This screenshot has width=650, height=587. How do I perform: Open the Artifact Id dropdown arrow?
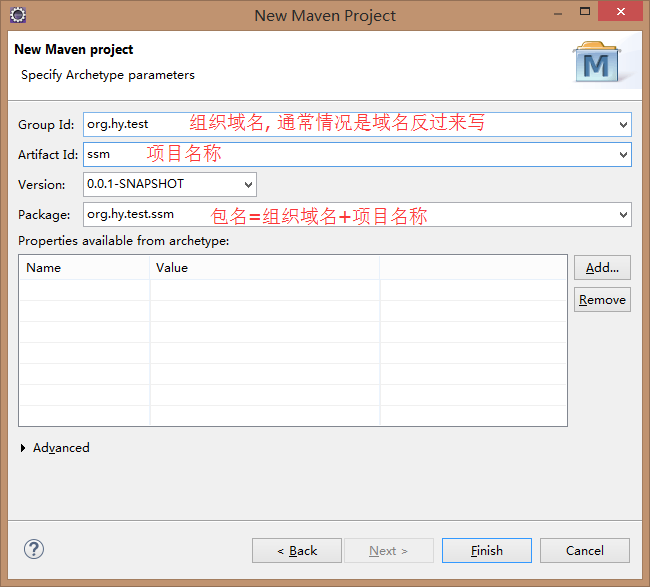pos(623,155)
